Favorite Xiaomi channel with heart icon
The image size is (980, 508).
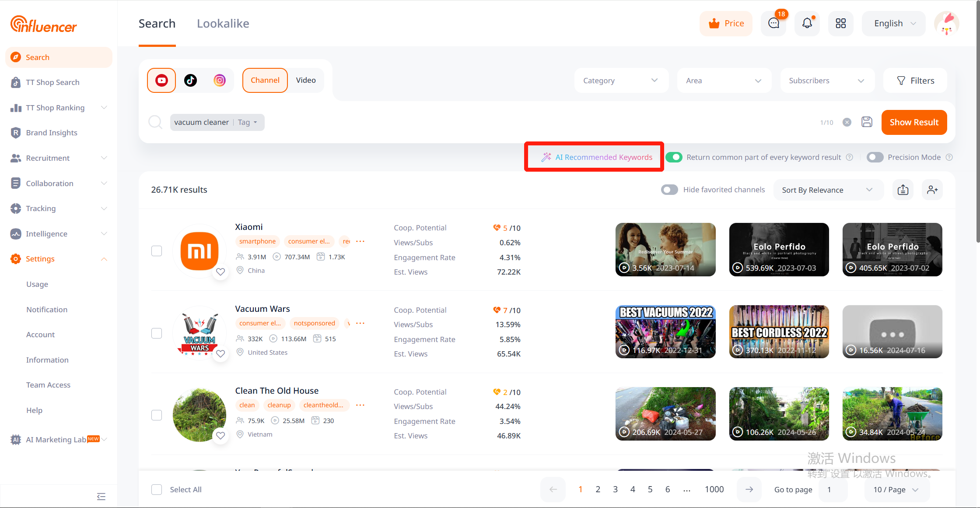[220, 272]
